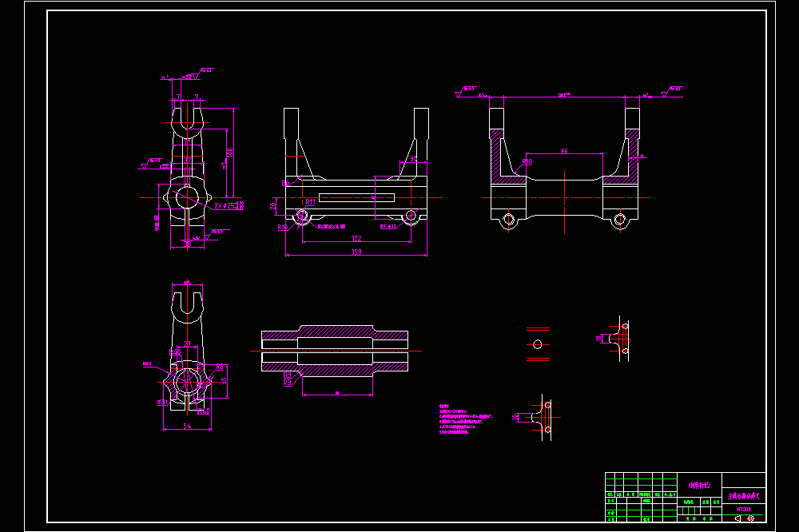Click the R6 radius label on front view

click(x=285, y=182)
